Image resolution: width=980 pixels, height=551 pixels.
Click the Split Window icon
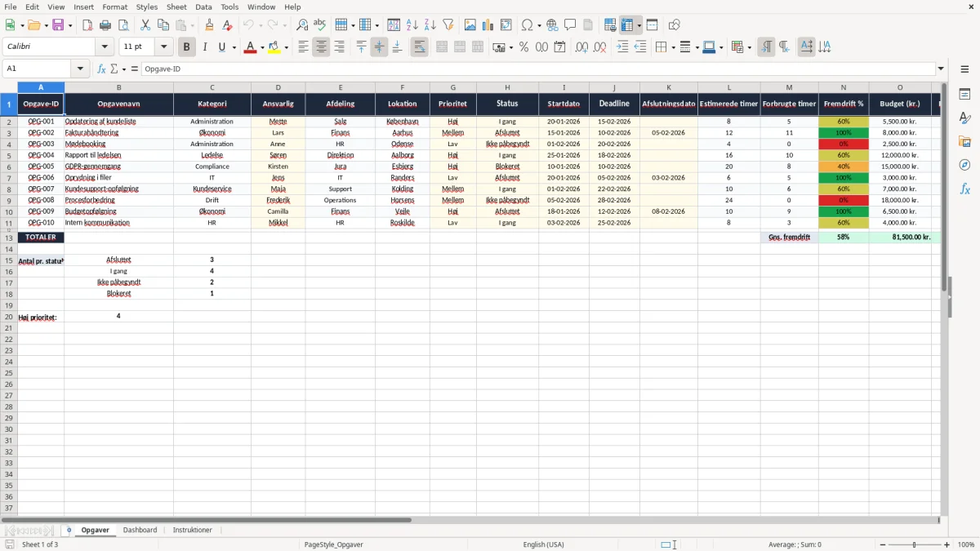652,25
